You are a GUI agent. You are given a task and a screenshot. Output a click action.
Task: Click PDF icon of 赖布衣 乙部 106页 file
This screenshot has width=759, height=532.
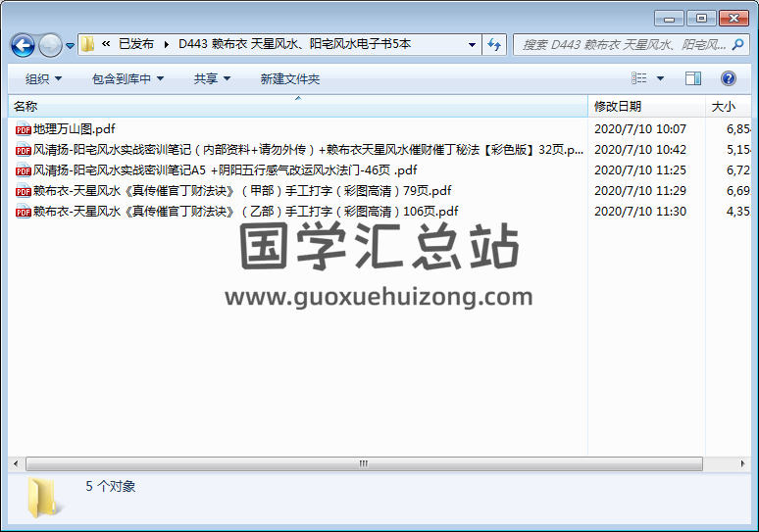[23, 212]
